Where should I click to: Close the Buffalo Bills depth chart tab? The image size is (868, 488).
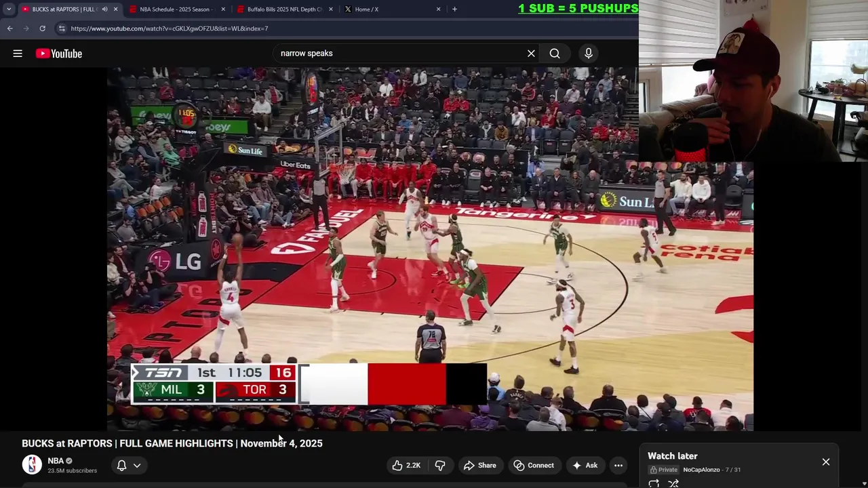pos(331,9)
